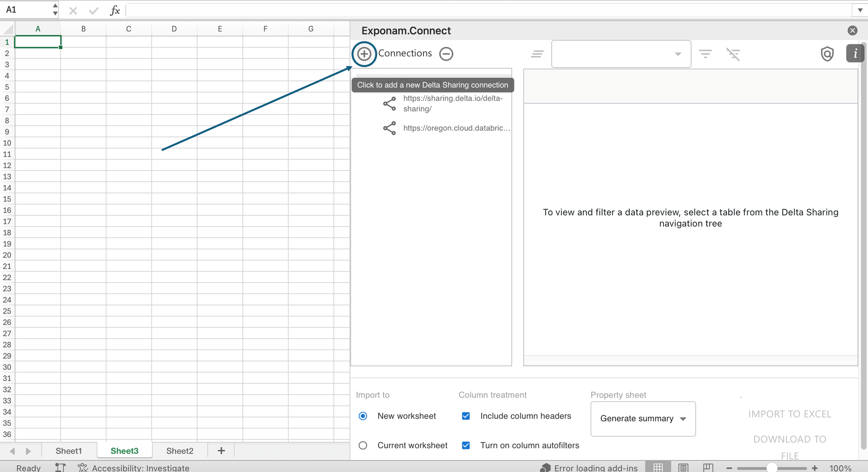Viewport: 868px width, 472px height.
Task: Select column A header
Action: point(38,29)
